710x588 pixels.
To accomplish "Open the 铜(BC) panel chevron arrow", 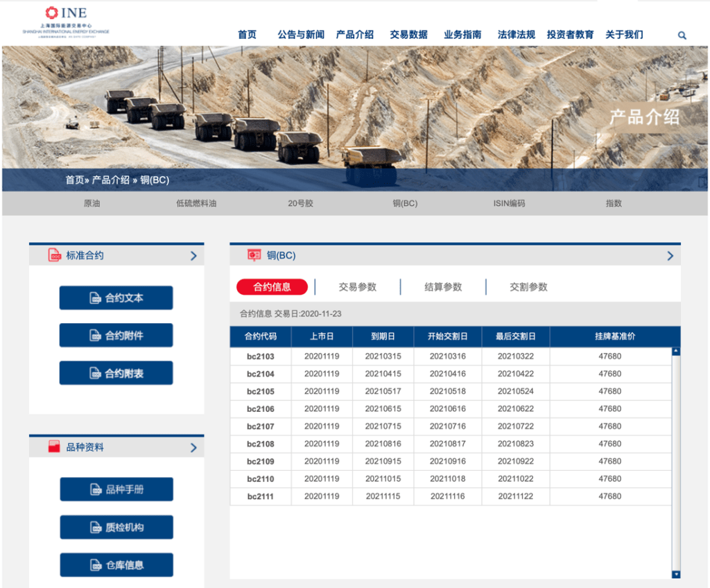I will pyautogui.click(x=670, y=256).
